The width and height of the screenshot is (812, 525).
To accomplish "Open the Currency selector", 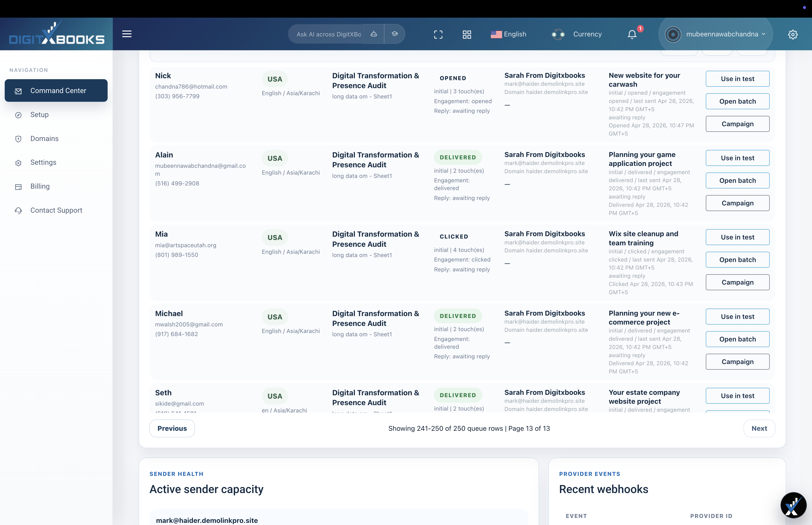I will pos(577,34).
